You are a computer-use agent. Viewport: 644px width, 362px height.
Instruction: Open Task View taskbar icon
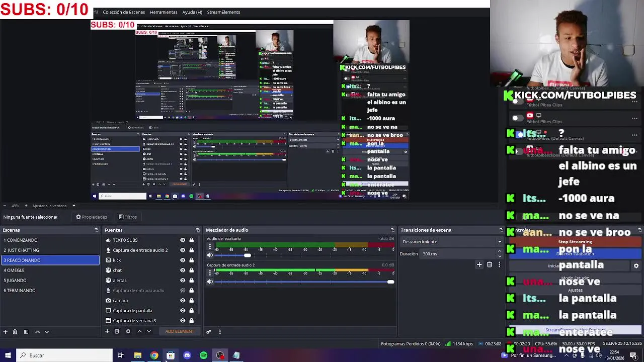[121, 355]
